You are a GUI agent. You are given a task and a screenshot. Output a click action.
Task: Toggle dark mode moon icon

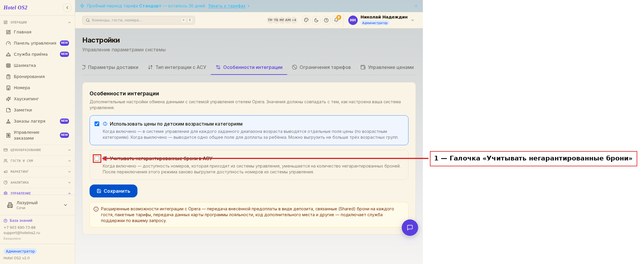tap(316, 20)
